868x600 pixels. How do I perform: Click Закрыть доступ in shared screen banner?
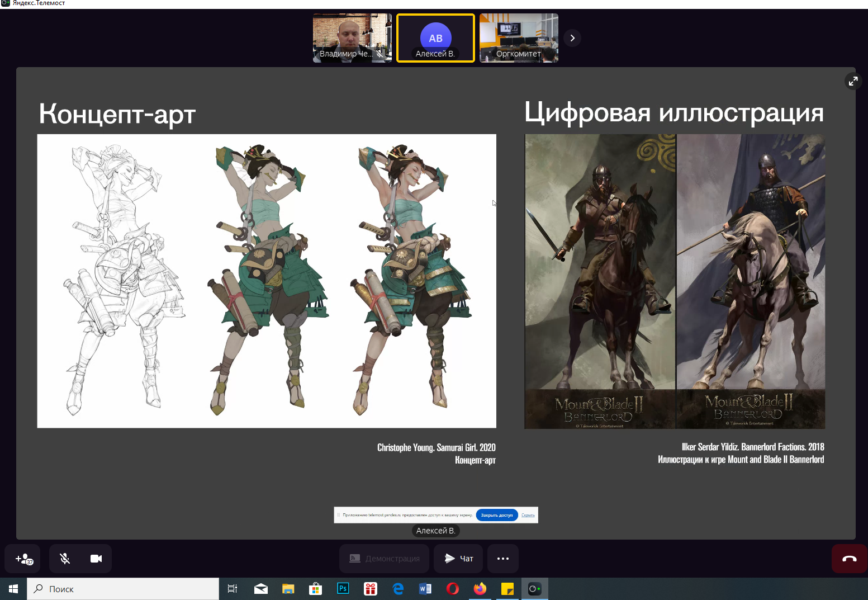tap(497, 515)
